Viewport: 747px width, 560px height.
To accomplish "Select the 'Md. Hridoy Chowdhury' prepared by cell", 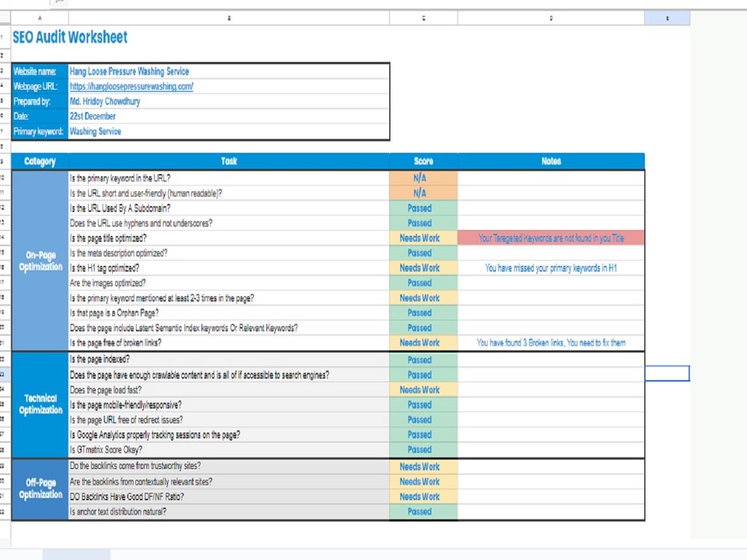I will click(x=229, y=102).
